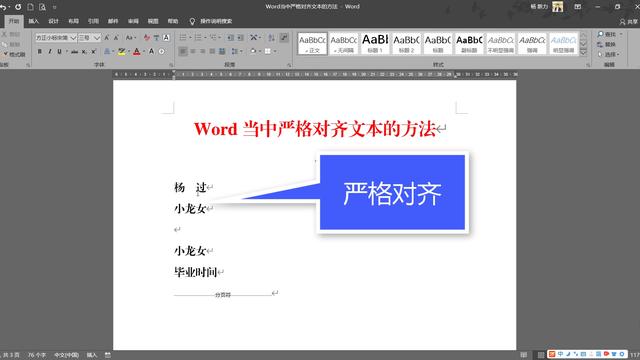Image resolution: width=640 pixels, height=360 pixels.
Task: Click the Format Painter button
Action: point(14,54)
